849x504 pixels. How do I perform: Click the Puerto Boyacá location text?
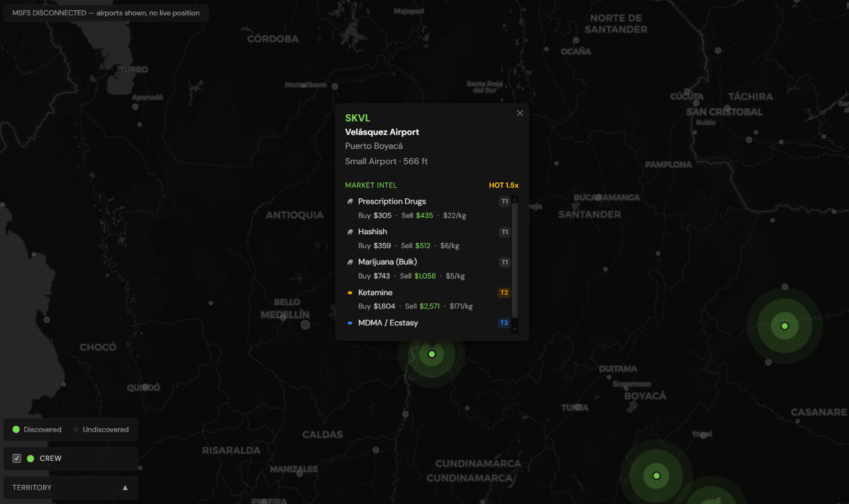[x=374, y=146]
